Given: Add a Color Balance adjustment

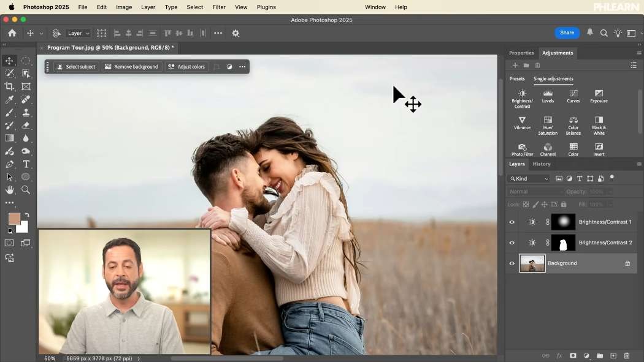Looking at the screenshot, I should (x=573, y=126).
